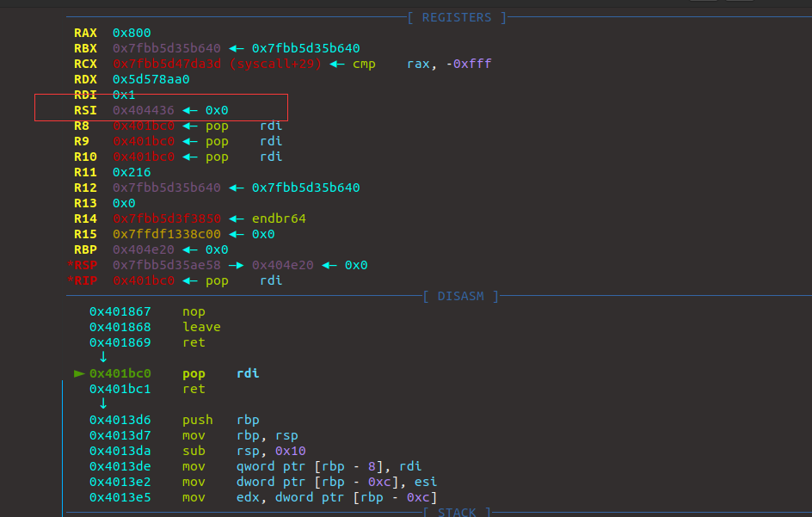
Task: Select edx, dword ptr [rbp - 0xc] operand
Action: pyautogui.click(x=336, y=497)
